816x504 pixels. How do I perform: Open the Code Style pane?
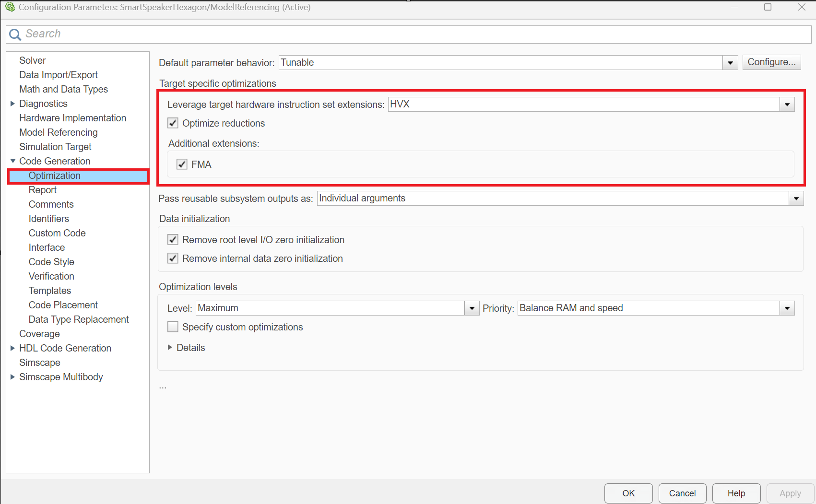[x=51, y=262]
